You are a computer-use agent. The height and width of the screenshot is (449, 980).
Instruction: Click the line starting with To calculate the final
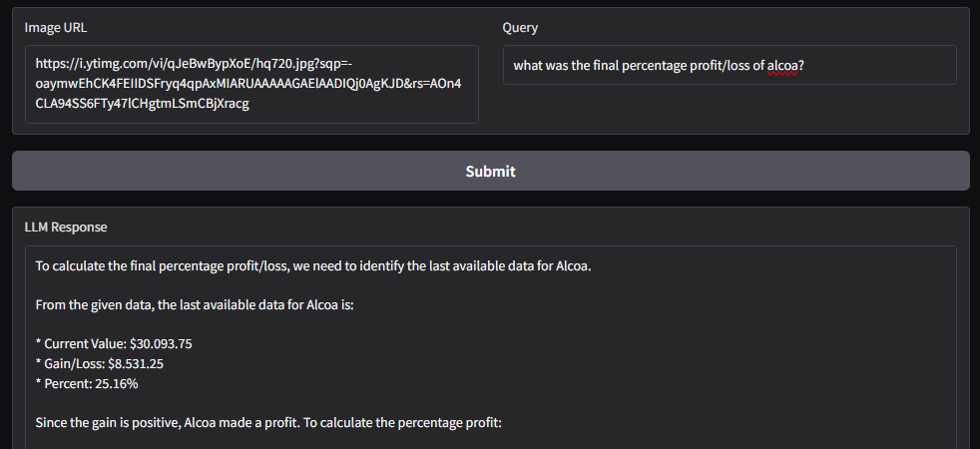[x=313, y=266]
